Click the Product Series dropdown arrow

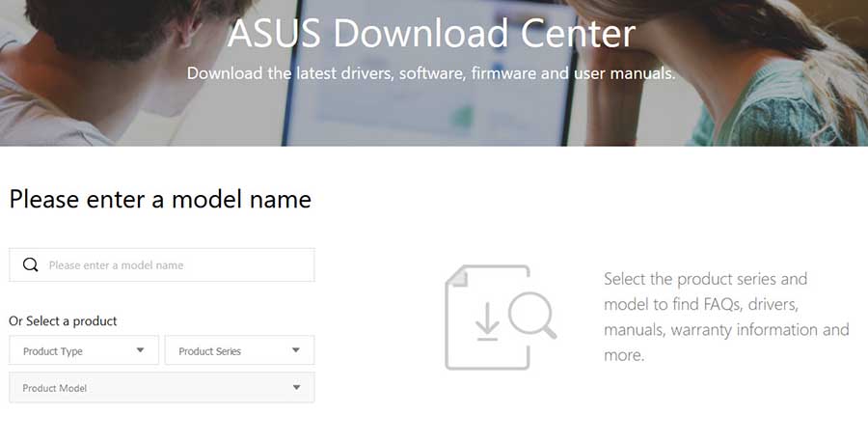296,350
